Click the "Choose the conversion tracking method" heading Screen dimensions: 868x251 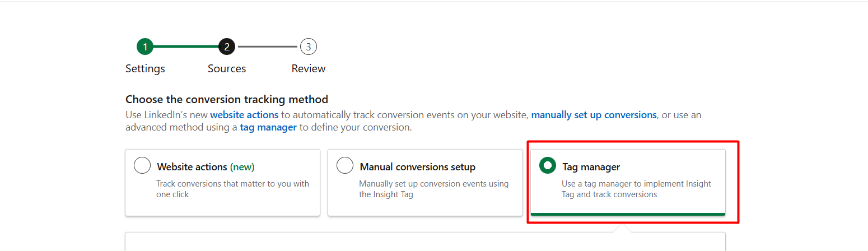(x=227, y=100)
